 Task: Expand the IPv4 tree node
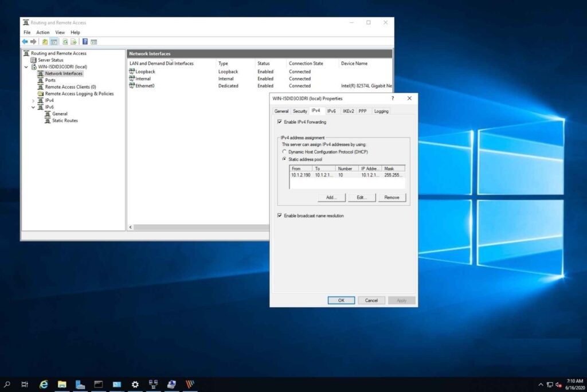pos(33,101)
